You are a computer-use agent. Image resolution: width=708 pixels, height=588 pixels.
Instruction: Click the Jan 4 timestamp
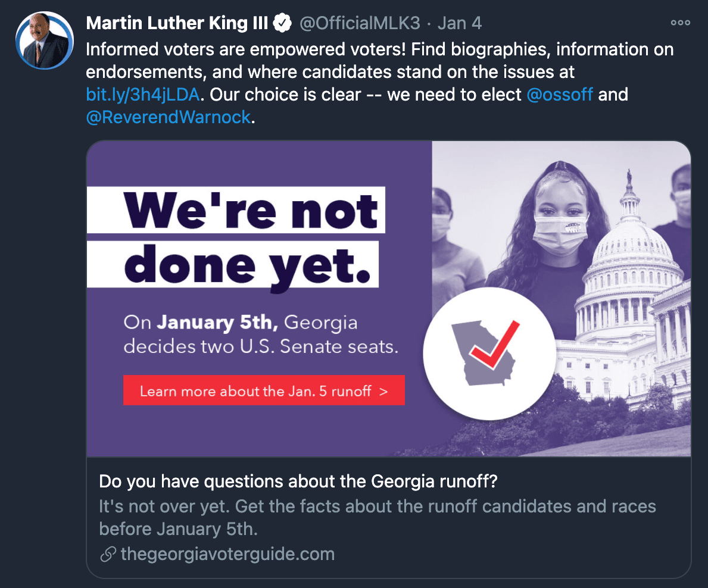460,23
